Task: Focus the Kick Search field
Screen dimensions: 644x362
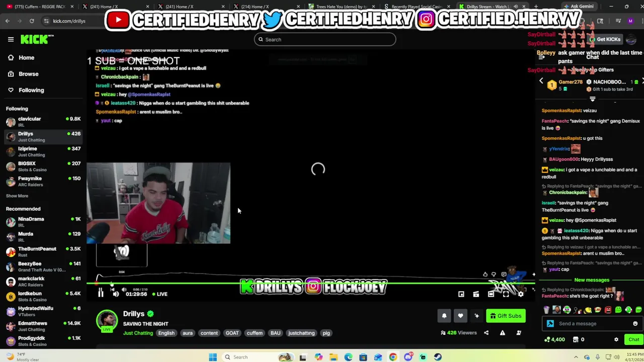Action: click(325, 39)
